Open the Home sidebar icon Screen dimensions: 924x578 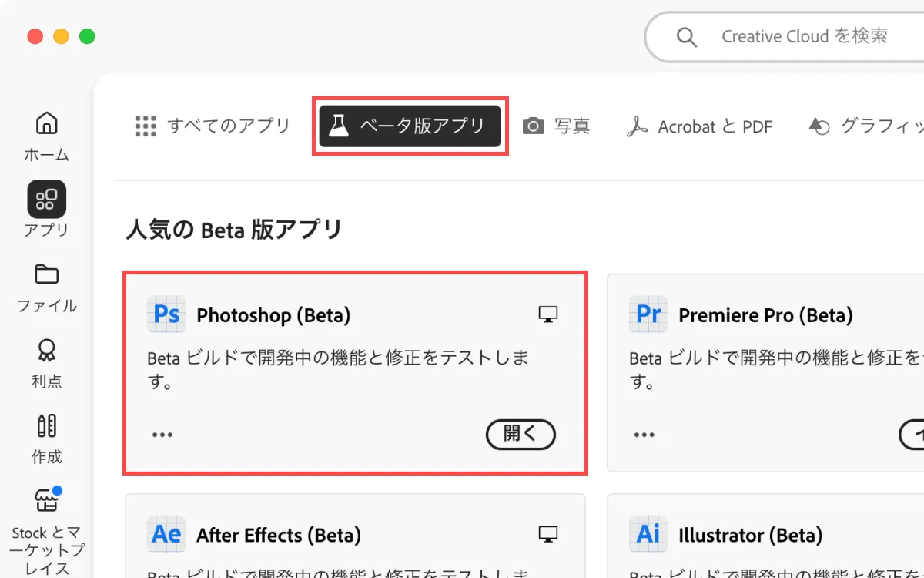(46, 123)
